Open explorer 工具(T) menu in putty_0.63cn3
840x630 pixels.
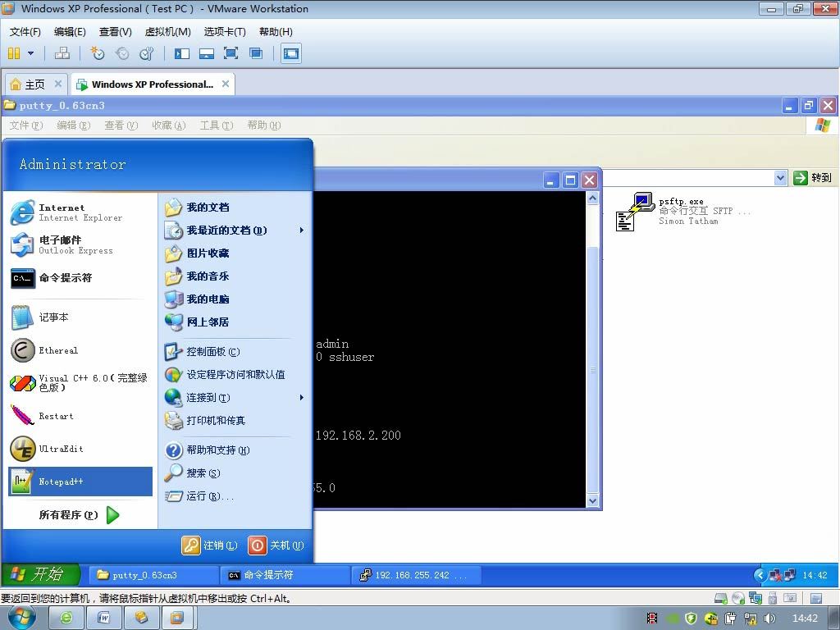point(217,126)
